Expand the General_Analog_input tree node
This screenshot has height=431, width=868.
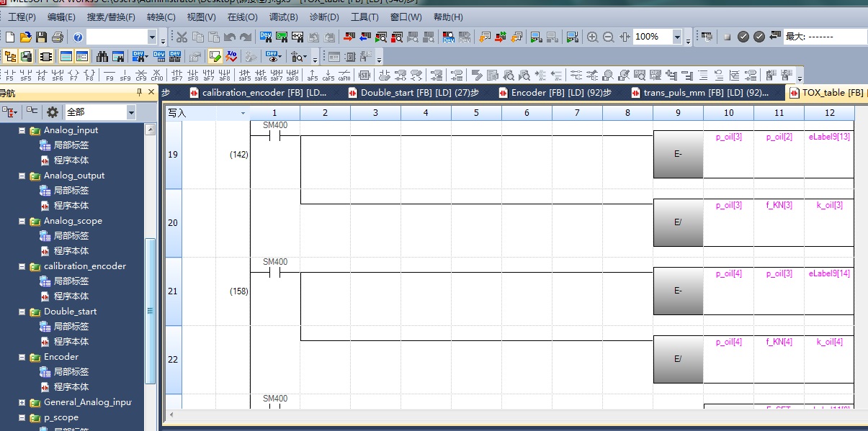click(x=22, y=402)
